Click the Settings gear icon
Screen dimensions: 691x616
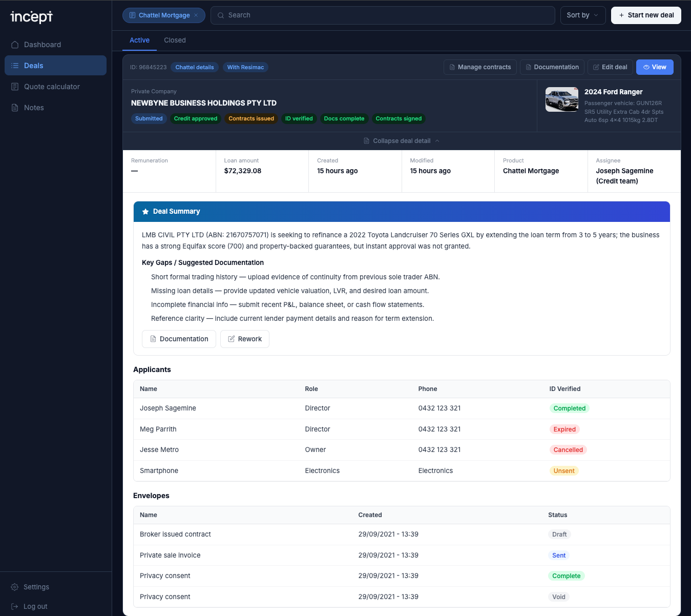point(14,587)
